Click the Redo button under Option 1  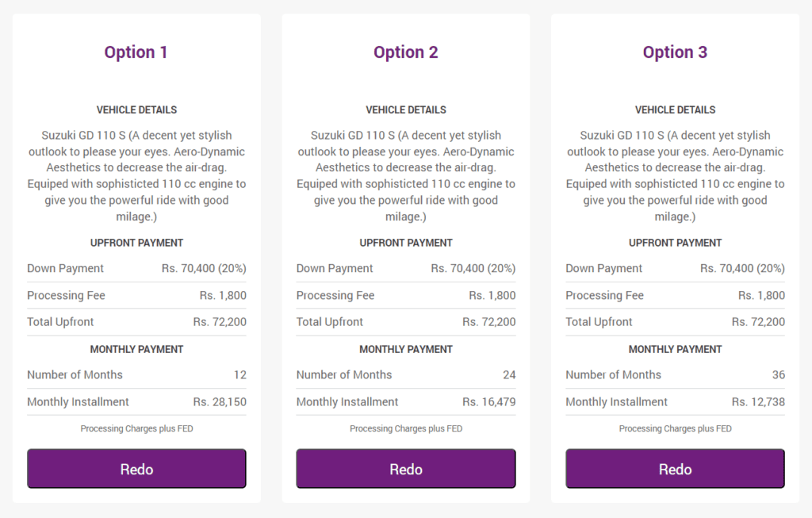pyautogui.click(x=136, y=469)
